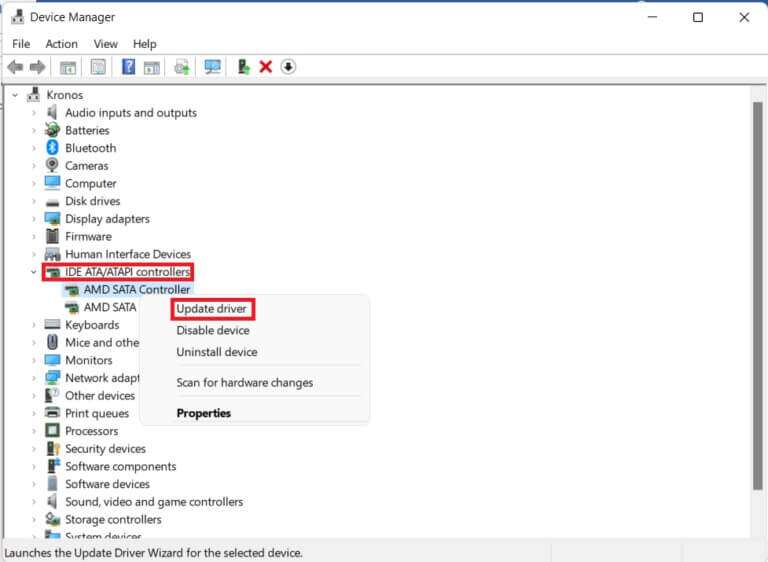Open the View menu
768x562 pixels.
(x=106, y=44)
